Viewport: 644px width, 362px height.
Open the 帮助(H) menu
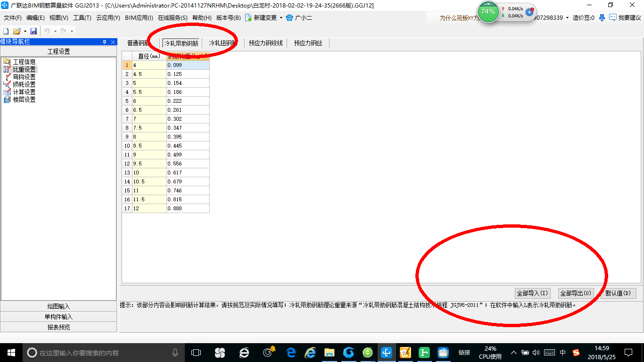pos(202,18)
